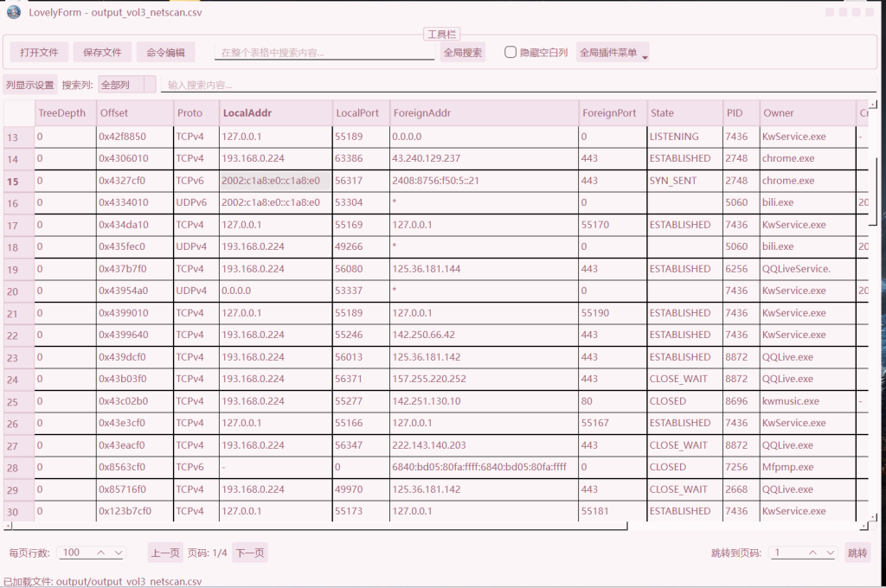
Task: Open 列显示设置 column settings
Action: point(29,85)
